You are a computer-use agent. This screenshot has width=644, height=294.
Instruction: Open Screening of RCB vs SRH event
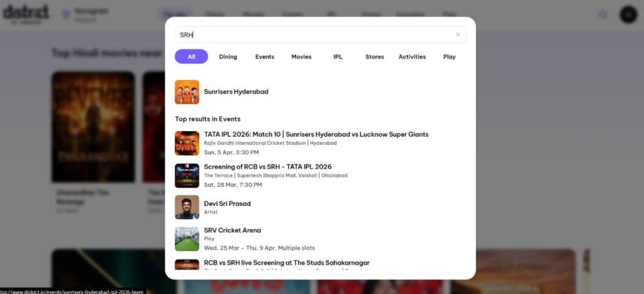pyautogui.click(x=268, y=167)
